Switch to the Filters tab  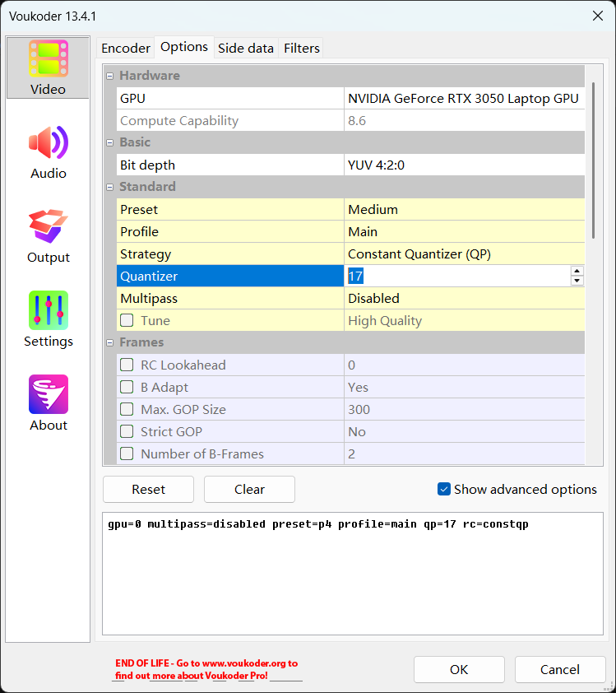[x=302, y=48]
